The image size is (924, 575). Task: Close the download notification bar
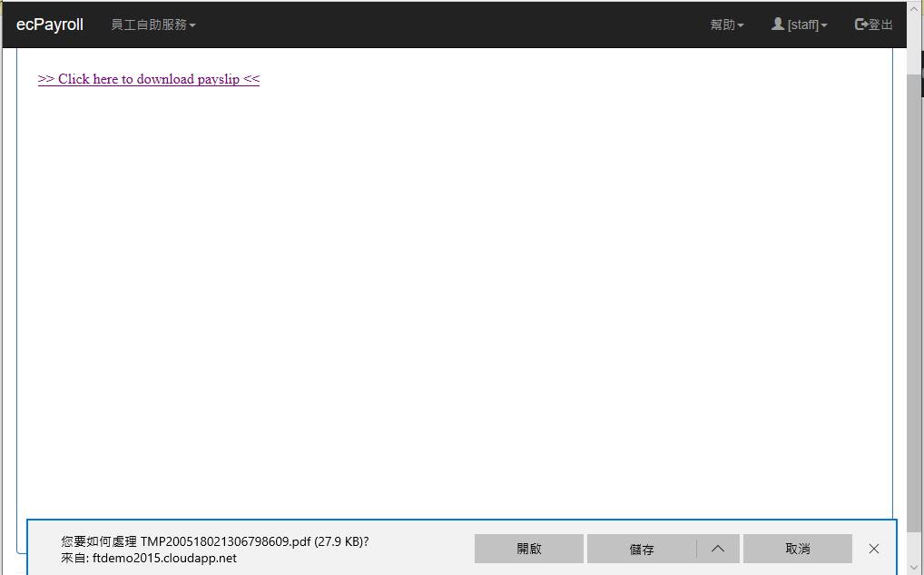[x=874, y=549]
